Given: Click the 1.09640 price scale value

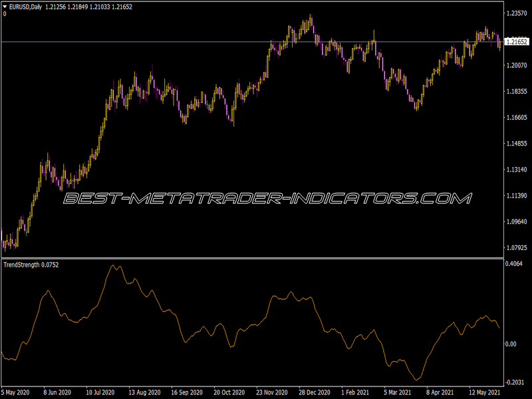Looking at the screenshot, I should point(517,221).
